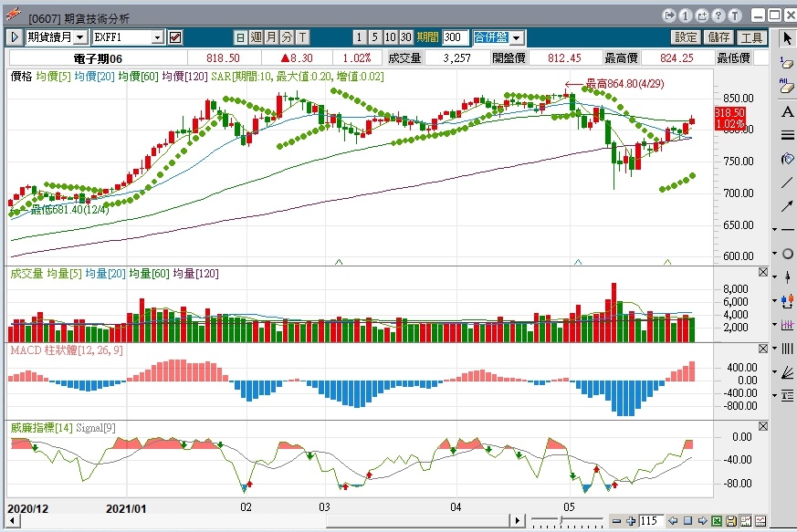
Task: Click the 工具 tools button
Action: click(x=751, y=37)
